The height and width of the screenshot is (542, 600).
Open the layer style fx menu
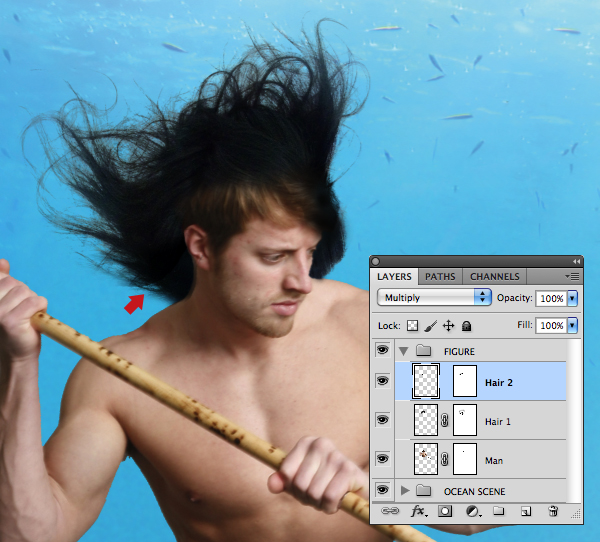coord(419,511)
